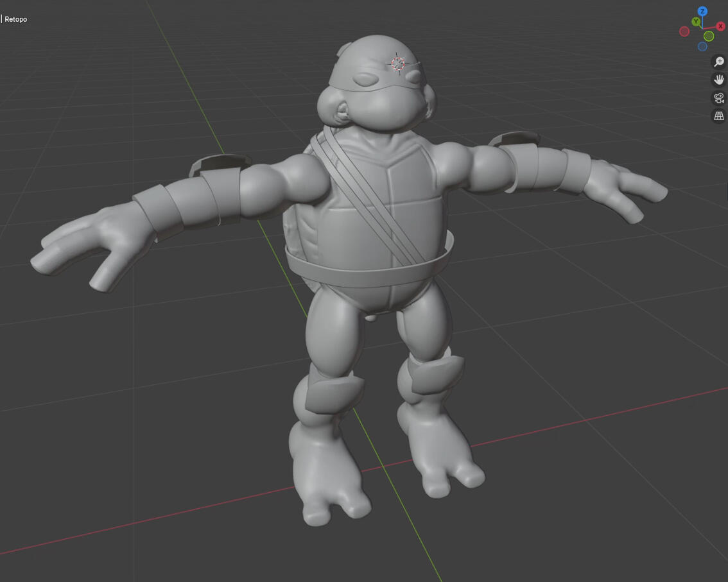728x582 pixels.
Task: Select the knee pad on the left-side leg
Action: pos(334,391)
